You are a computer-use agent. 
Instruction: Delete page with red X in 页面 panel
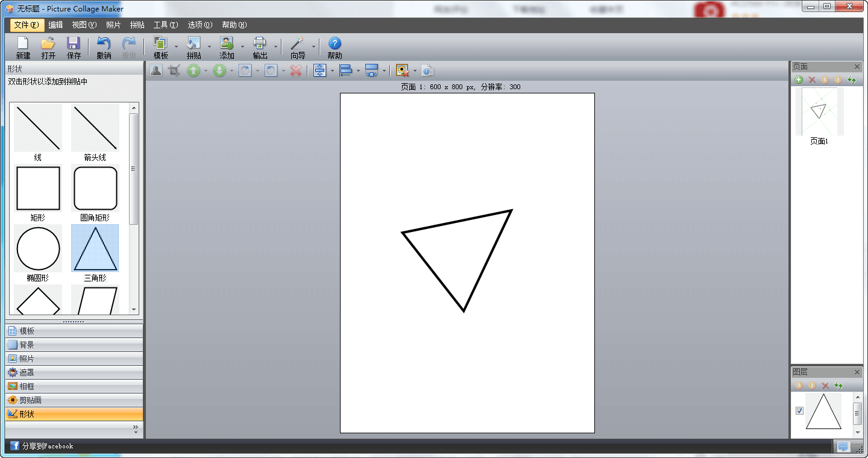(812, 80)
